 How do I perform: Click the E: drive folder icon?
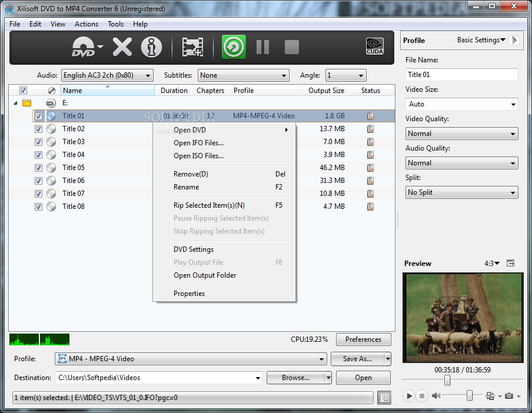(27, 103)
